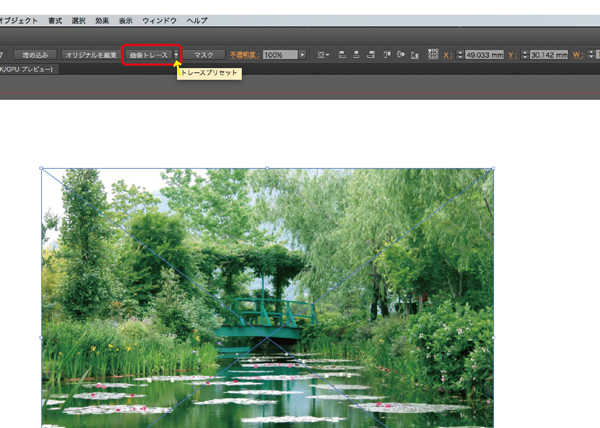Click the horizontal align right icon
Image resolution: width=600 pixels, height=428 pixels.
[370, 54]
